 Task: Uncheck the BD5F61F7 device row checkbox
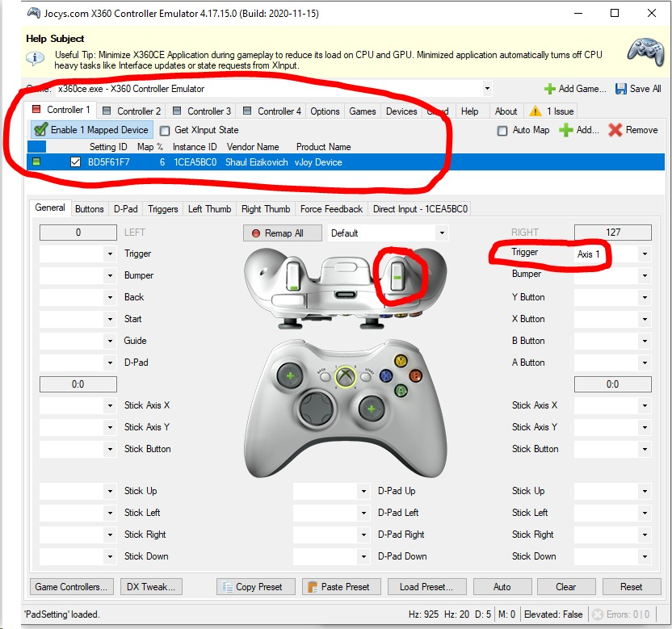tap(75, 162)
